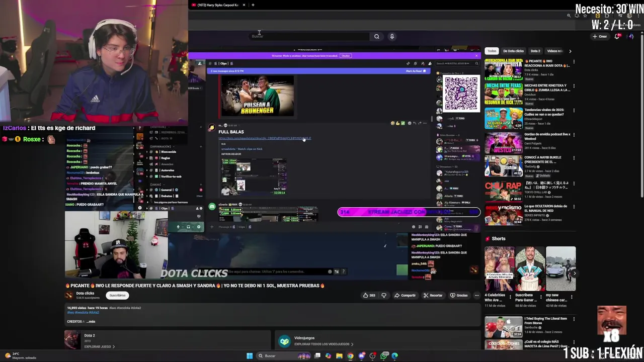Open options menu for 'Tendencias virales de 2025'
Viewport: 644px width, 362px height.
click(x=574, y=111)
